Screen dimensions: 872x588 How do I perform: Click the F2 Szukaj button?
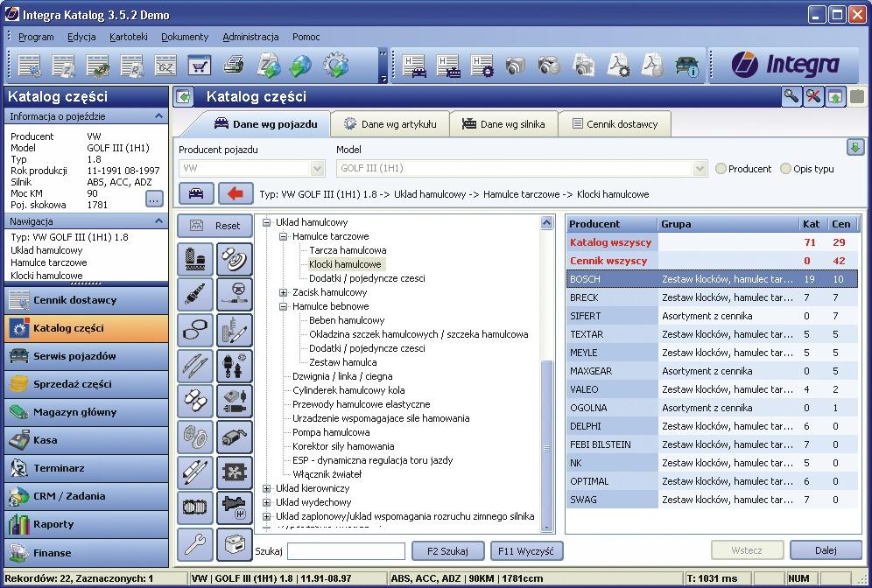(447, 550)
